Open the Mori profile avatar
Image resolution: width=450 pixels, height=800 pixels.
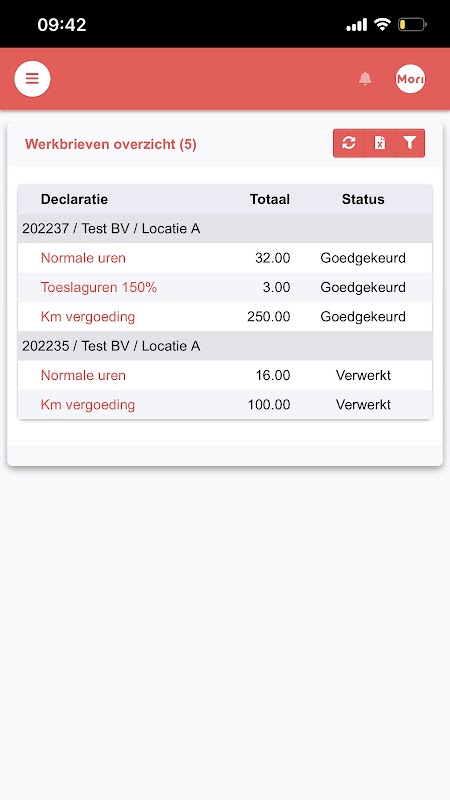coord(410,79)
